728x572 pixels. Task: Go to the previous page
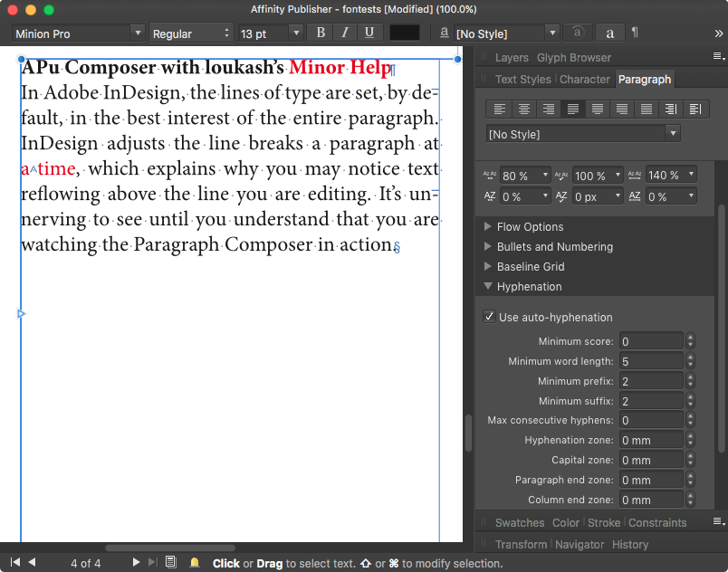32,562
